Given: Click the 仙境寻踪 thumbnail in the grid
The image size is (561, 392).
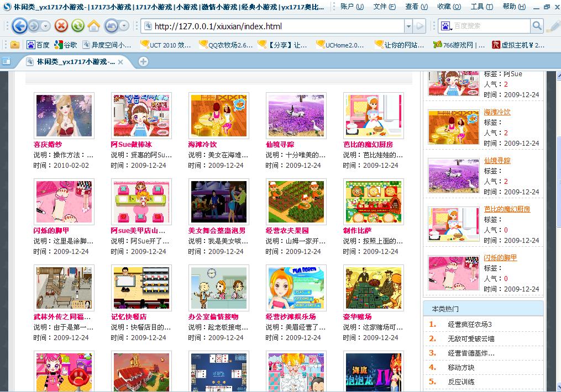Looking at the screenshot, I should pyautogui.click(x=296, y=115).
